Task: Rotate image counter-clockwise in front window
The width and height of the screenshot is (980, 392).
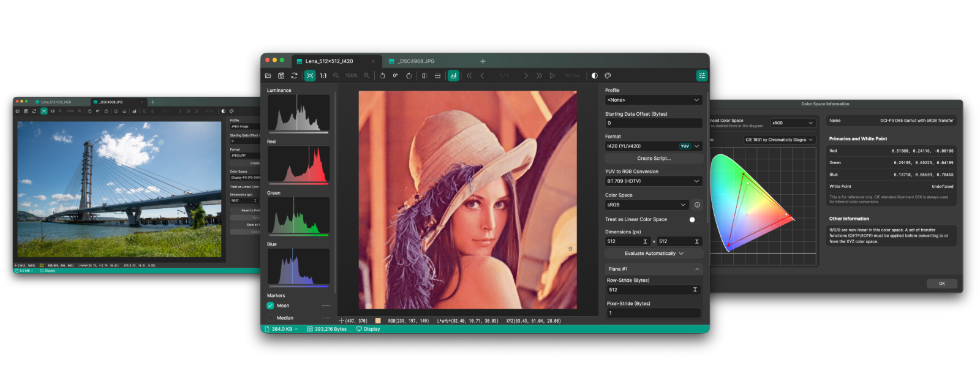Action: [x=382, y=76]
